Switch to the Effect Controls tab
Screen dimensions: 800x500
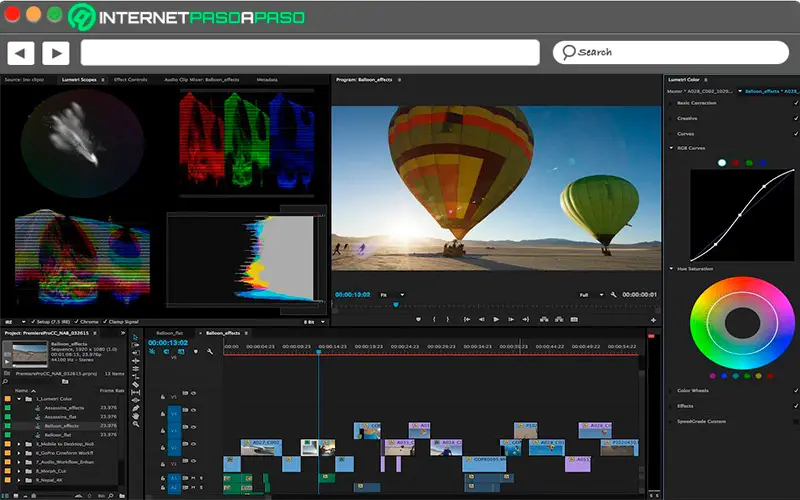tap(130, 79)
